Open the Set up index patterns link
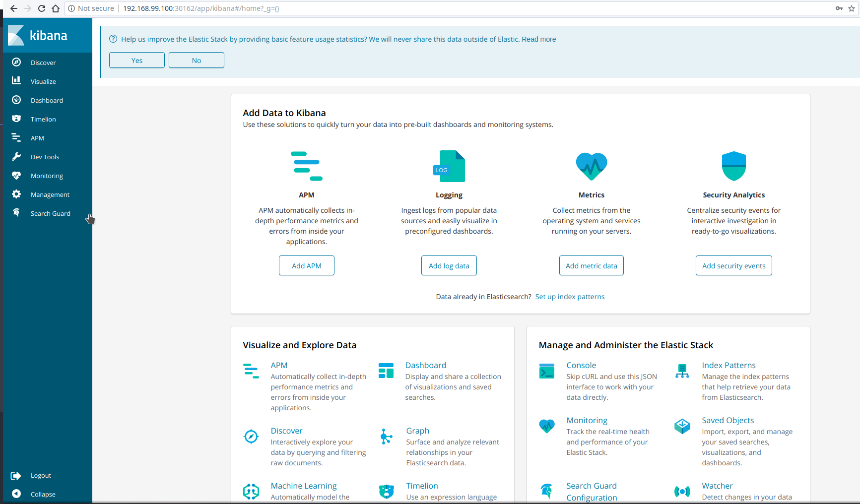Image resolution: width=860 pixels, height=504 pixels. pos(570,297)
